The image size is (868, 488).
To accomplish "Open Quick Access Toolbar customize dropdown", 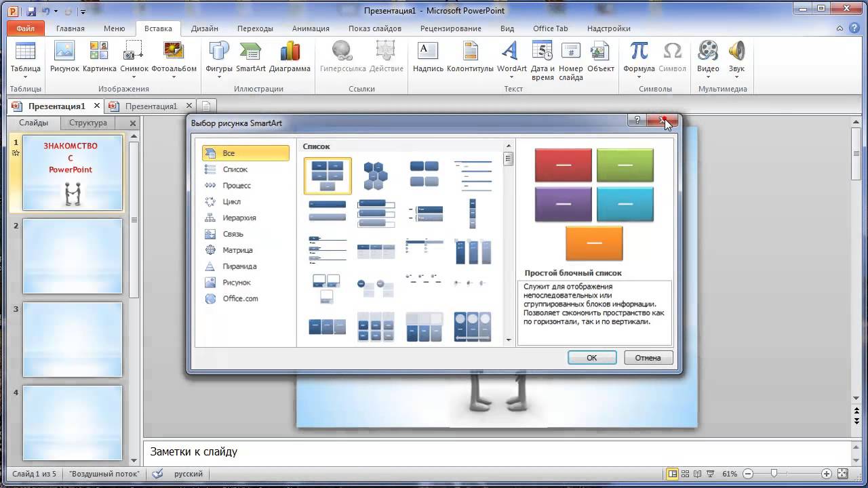I will tap(83, 12).
